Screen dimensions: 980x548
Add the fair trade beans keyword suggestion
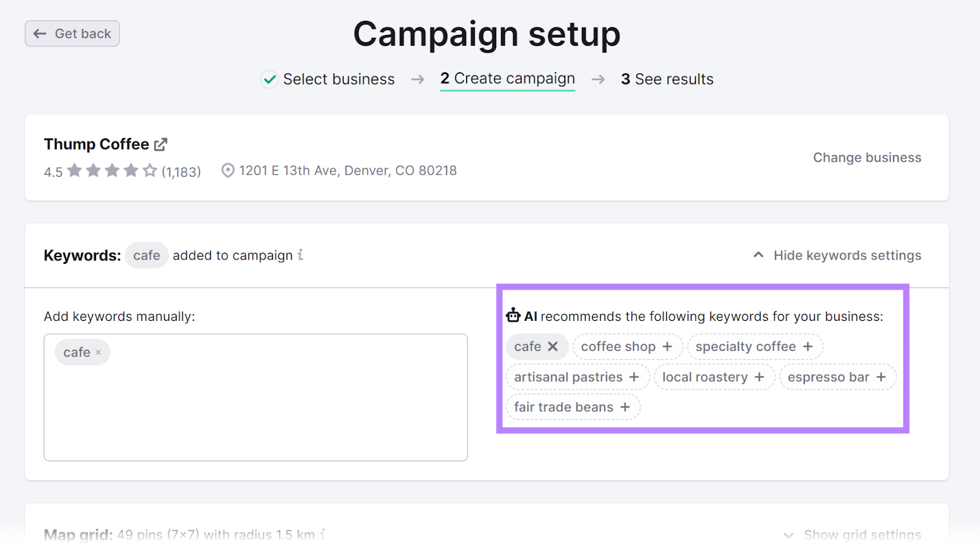pyautogui.click(x=625, y=407)
